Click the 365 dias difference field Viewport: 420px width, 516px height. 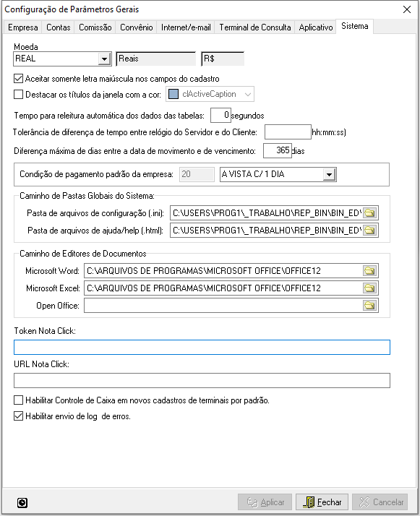point(278,151)
